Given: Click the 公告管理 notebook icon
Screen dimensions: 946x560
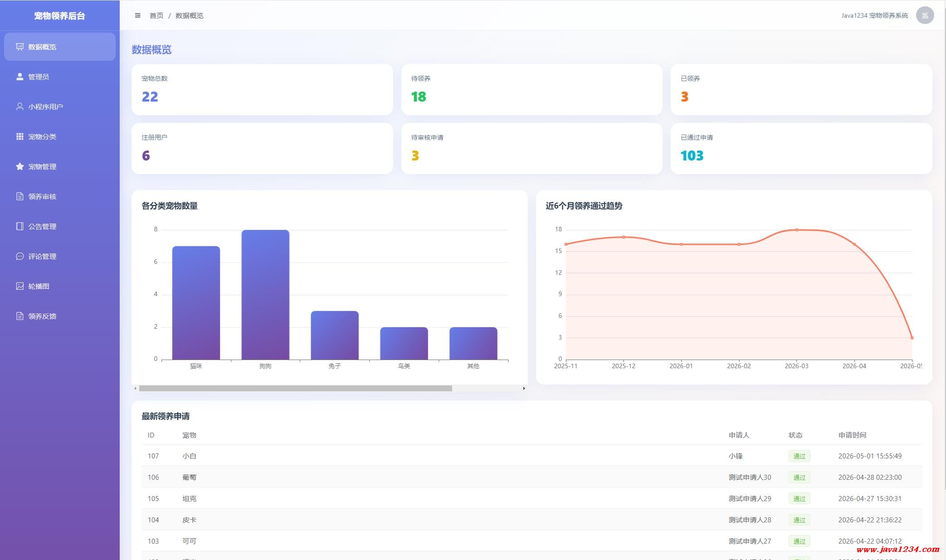Looking at the screenshot, I should (20, 226).
